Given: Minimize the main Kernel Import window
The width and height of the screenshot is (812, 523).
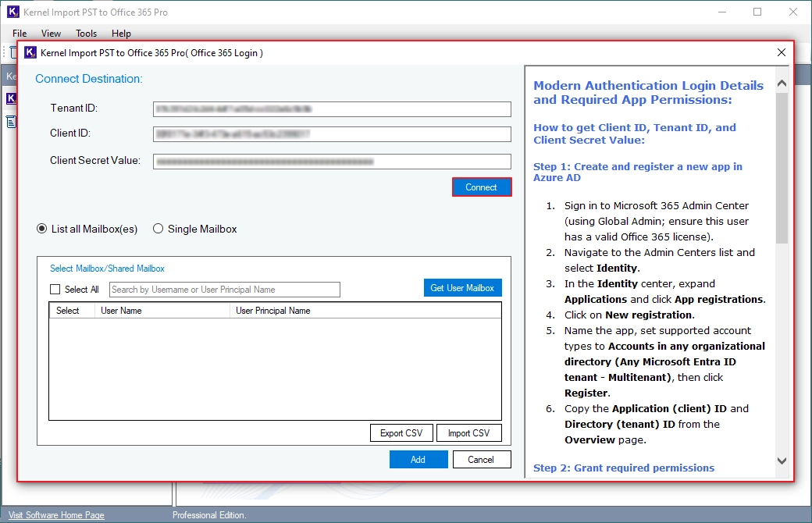Looking at the screenshot, I should (x=722, y=12).
